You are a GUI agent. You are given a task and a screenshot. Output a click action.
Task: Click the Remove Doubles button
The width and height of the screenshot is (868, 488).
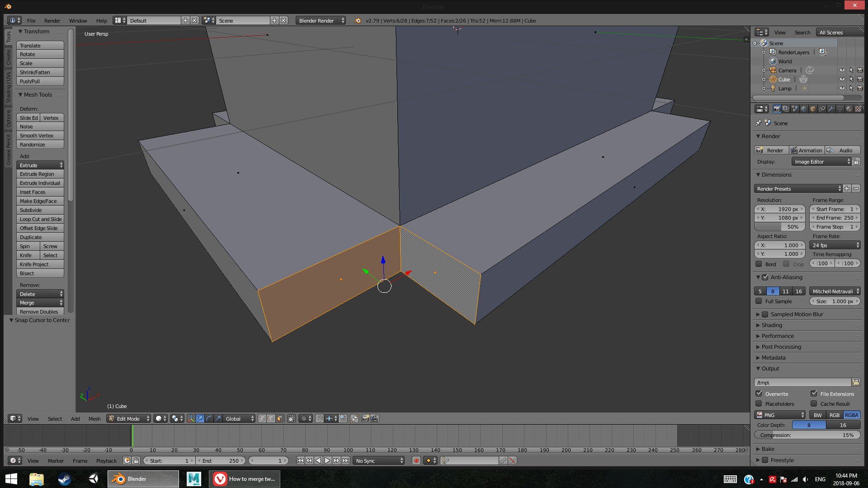point(40,312)
